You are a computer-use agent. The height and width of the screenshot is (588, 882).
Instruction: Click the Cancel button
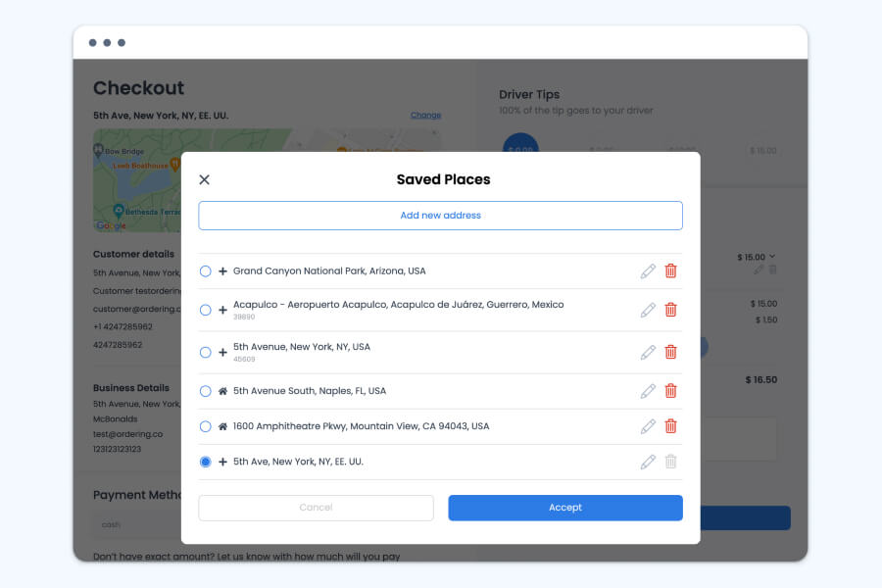point(316,508)
